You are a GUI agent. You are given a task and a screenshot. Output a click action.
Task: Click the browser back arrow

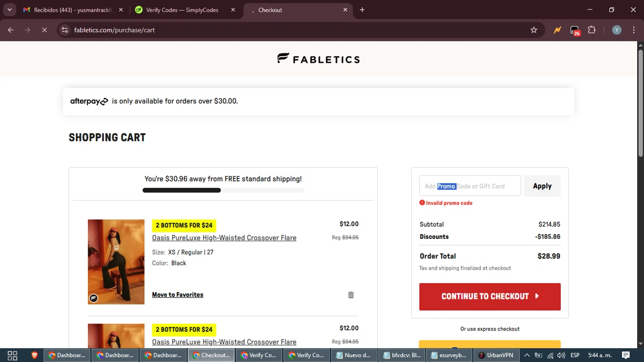(x=11, y=30)
